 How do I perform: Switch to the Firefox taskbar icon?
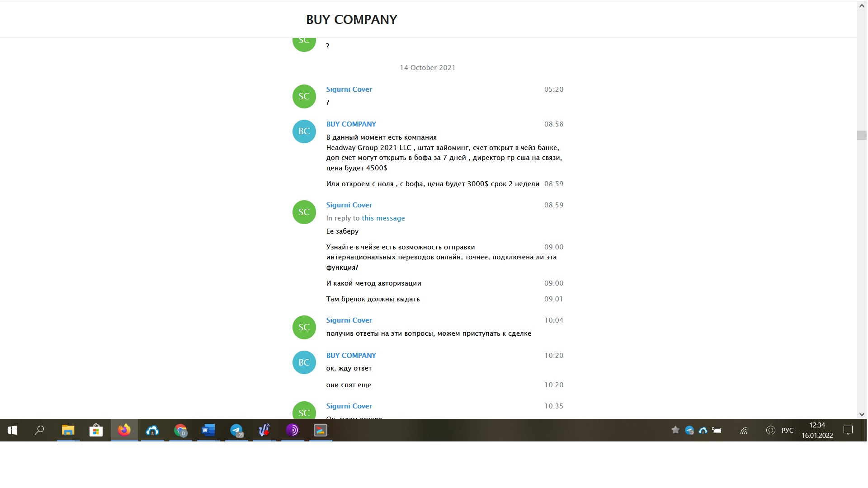(124, 430)
